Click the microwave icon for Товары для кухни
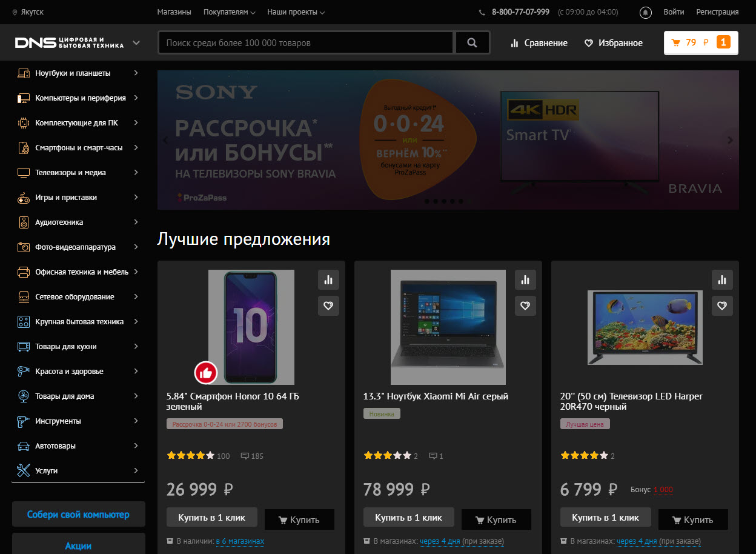 (24, 347)
